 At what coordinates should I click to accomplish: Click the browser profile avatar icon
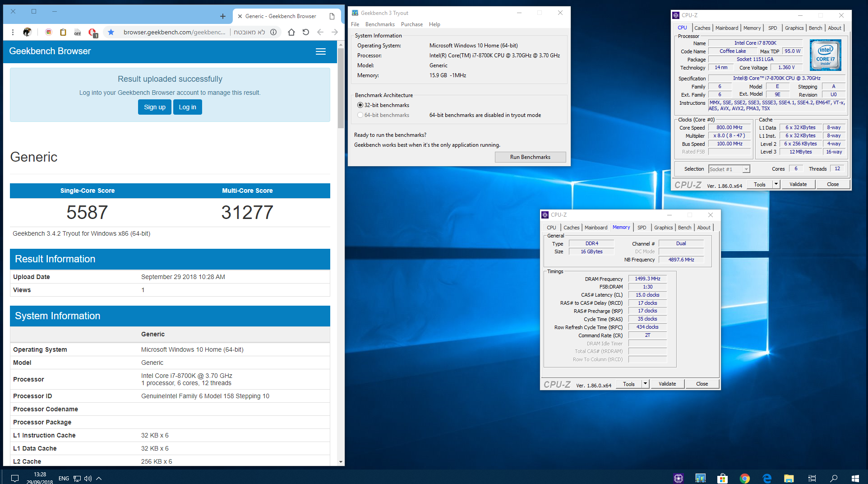point(28,32)
